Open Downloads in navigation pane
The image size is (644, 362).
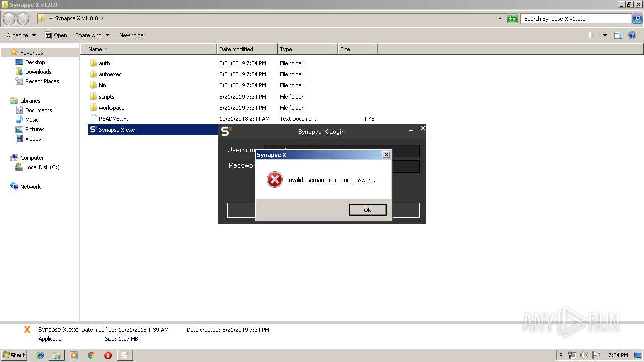38,72
